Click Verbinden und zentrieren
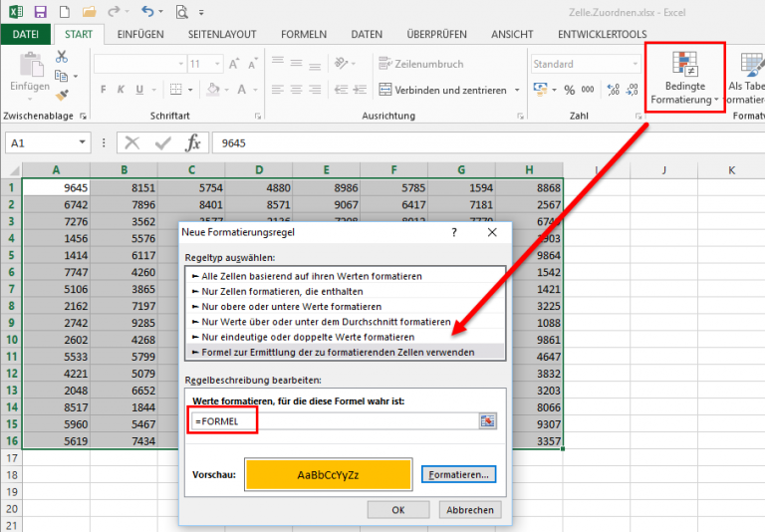Image resolution: width=765 pixels, height=532 pixels. [443, 90]
